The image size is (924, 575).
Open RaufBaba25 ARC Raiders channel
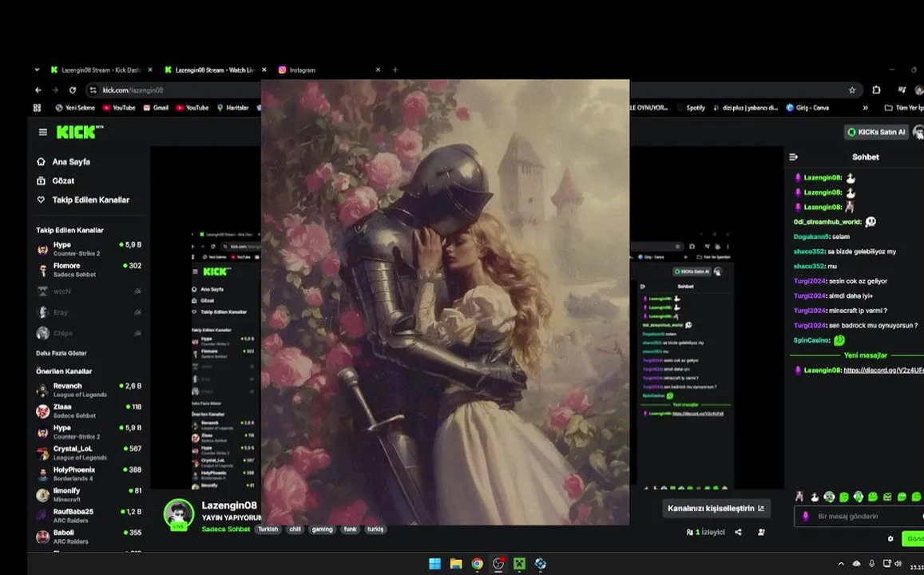coord(89,515)
